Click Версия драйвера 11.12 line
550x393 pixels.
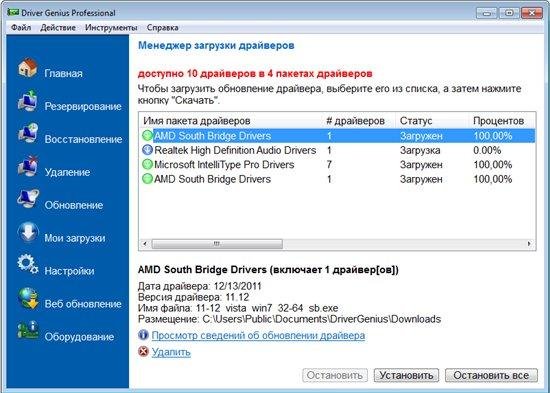tap(194, 297)
